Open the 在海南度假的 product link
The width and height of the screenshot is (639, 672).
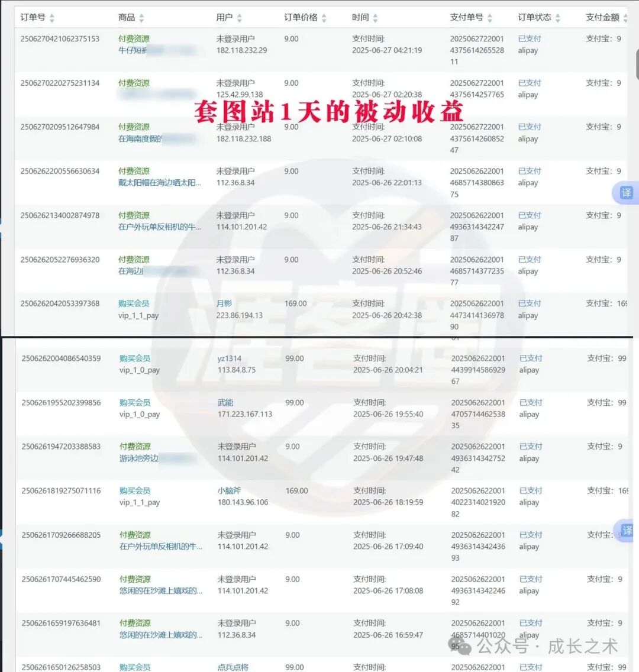click(x=140, y=138)
